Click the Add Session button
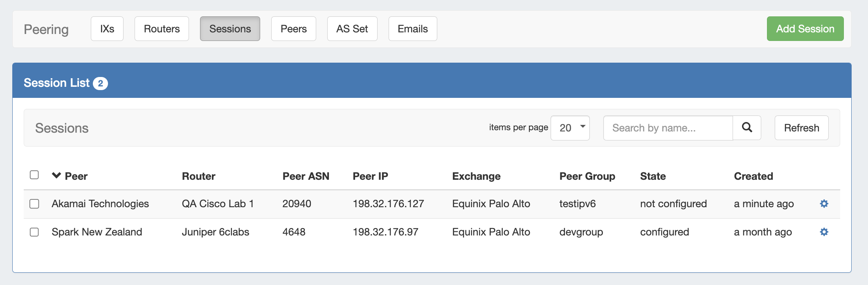 (x=805, y=29)
